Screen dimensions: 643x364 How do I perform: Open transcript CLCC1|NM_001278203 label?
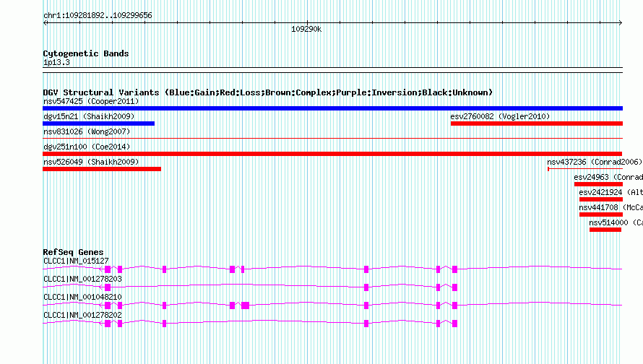click(x=82, y=279)
